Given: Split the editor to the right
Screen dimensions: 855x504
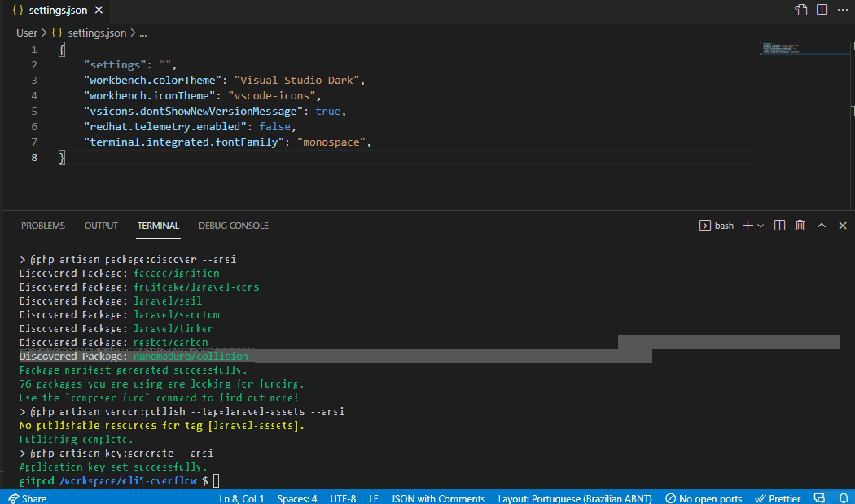Looking at the screenshot, I should 822,10.
